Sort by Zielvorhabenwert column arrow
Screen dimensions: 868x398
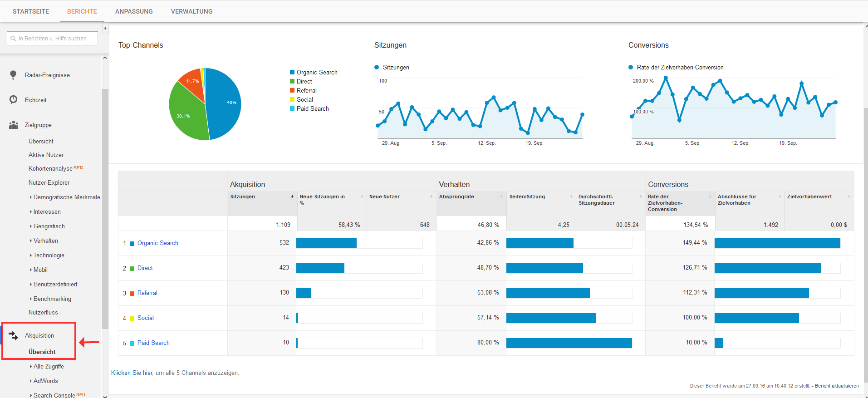849,197
